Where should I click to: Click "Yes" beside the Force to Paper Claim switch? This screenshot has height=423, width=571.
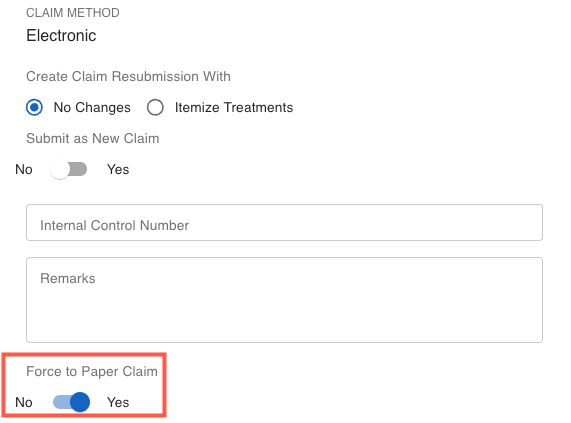point(118,403)
